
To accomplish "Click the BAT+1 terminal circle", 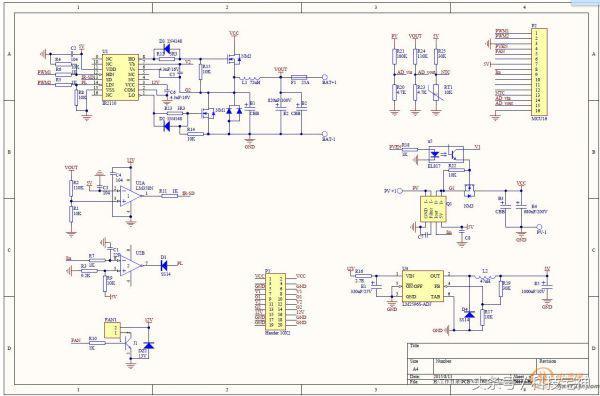I will (x=325, y=77).
